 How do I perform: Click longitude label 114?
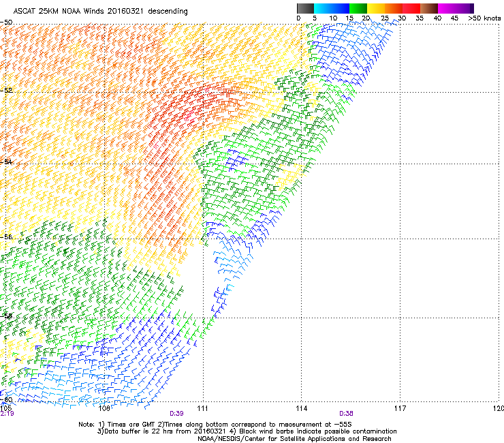301,408
